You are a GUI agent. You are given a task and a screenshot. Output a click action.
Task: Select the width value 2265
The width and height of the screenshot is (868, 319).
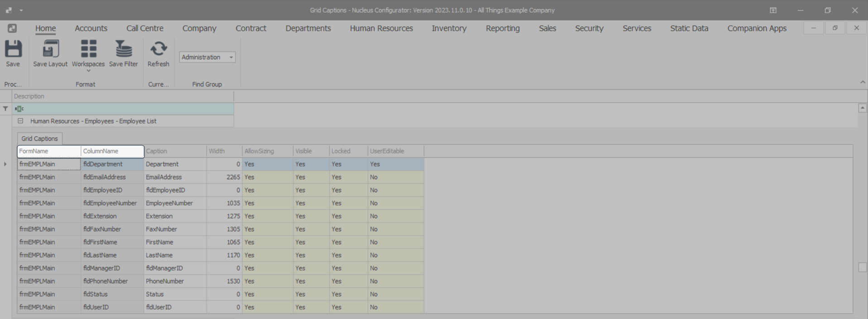pyautogui.click(x=225, y=177)
